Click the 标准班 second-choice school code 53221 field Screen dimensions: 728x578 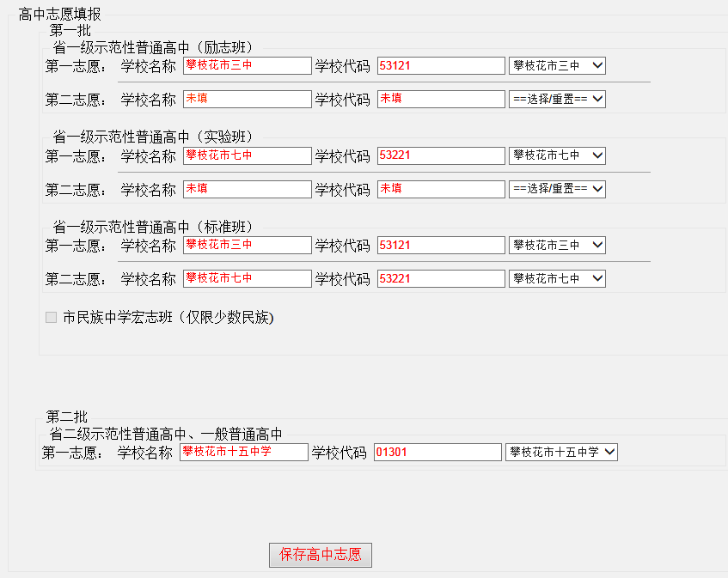pos(441,279)
